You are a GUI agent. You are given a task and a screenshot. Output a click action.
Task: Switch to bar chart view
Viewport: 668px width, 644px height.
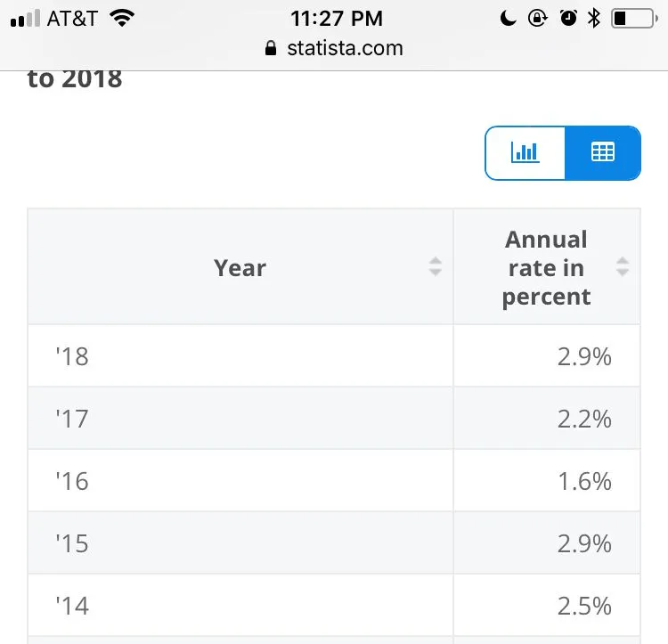pyautogui.click(x=525, y=153)
